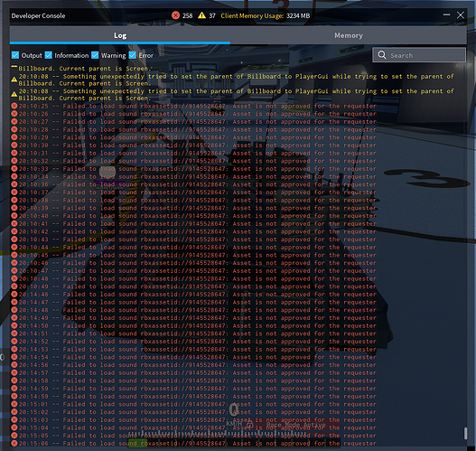The image size is (476, 451).
Task: Toggle the Information filter checkbox
Action: coord(49,55)
